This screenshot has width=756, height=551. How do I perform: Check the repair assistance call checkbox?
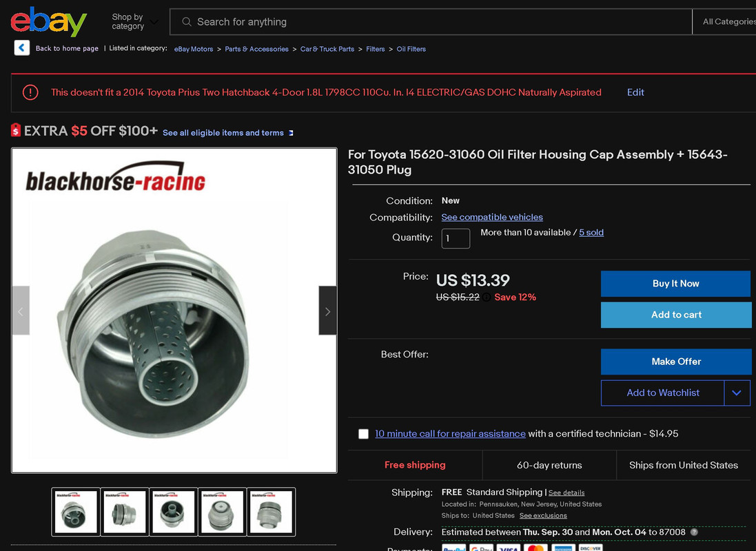(364, 434)
